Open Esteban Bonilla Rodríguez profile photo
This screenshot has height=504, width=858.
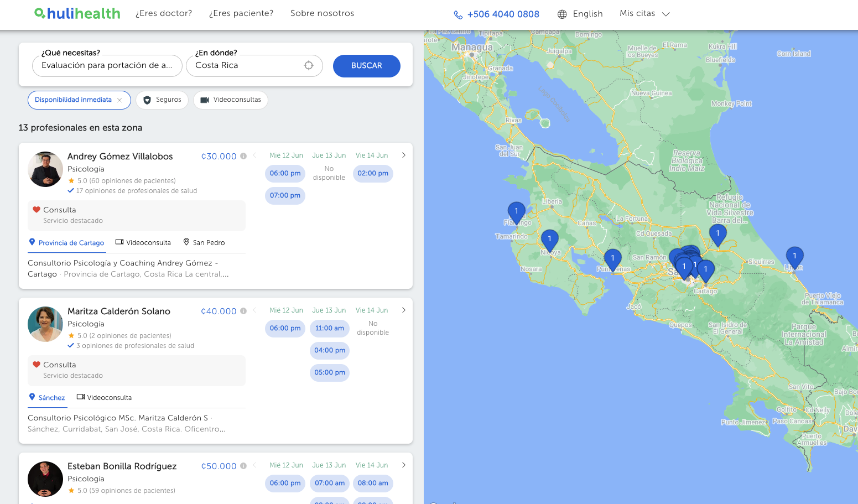(x=45, y=479)
